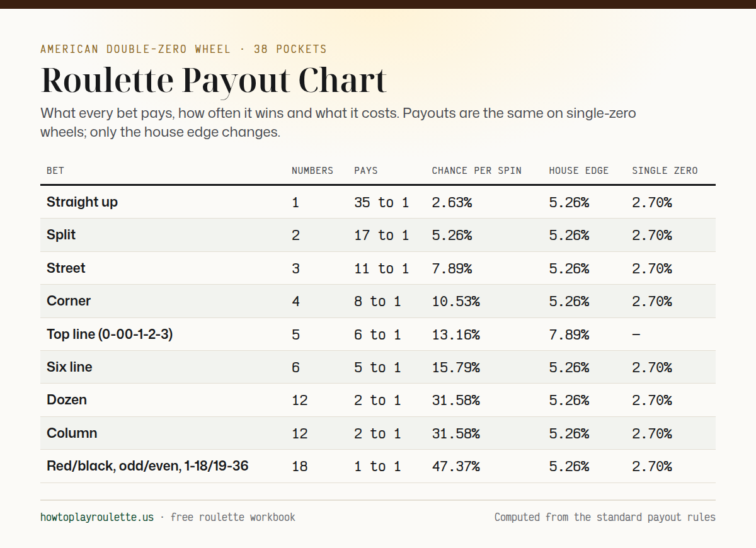This screenshot has height=548, width=756.
Task: Select the NUMBERS column header
Action: pos(312,171)
